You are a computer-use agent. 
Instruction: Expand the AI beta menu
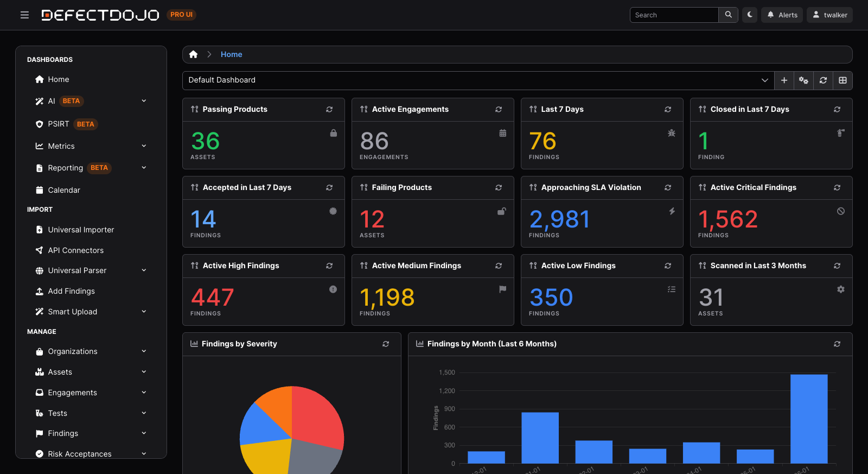click(91, 101)
